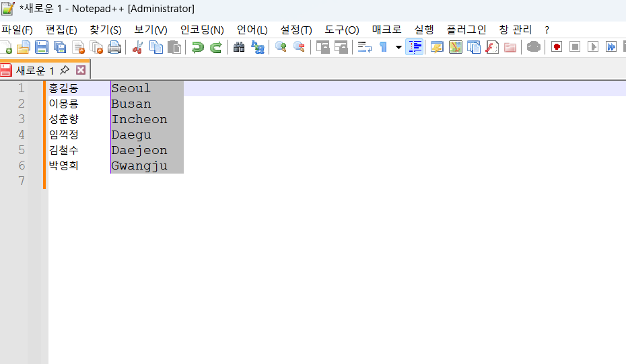This screenshot has height=364, width=626.
Task: Click the word Incheon in the editor
Action: point(139,119)
